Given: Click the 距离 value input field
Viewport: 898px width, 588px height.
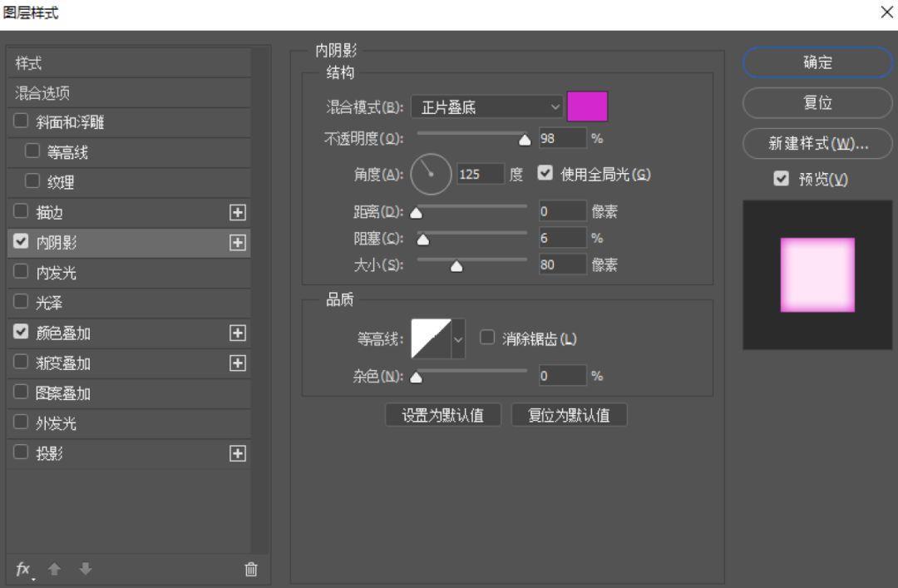Looking at the screenshot, I should point(562,210).
